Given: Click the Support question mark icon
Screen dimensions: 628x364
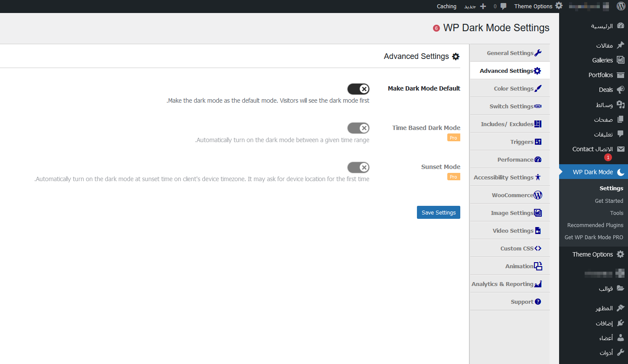Looking at the screenshot, I should pyautogui.click(x=538, y=302).
